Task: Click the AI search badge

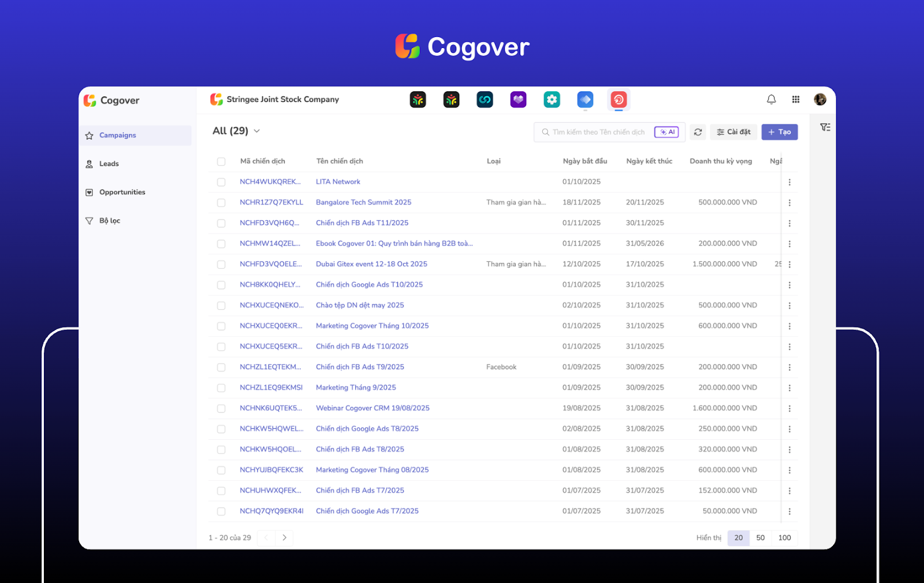Action: pyautogui.click(x=666, y=132)
